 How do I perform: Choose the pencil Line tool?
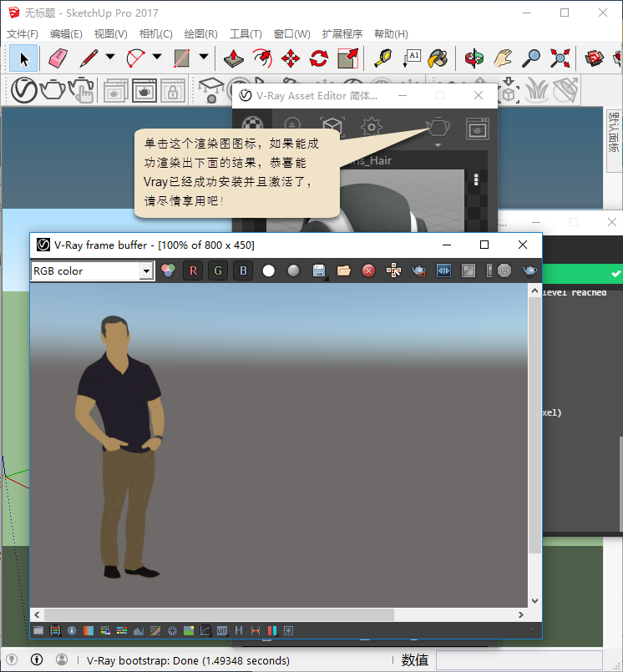[x=89, y=58]
